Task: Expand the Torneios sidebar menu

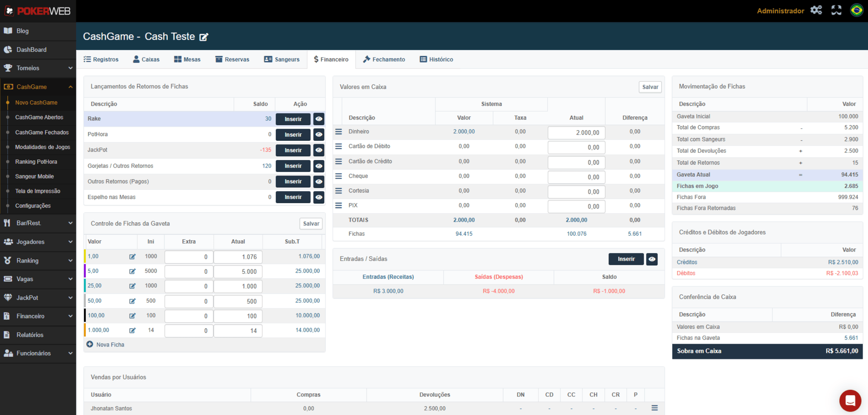Action: point(38,68)
